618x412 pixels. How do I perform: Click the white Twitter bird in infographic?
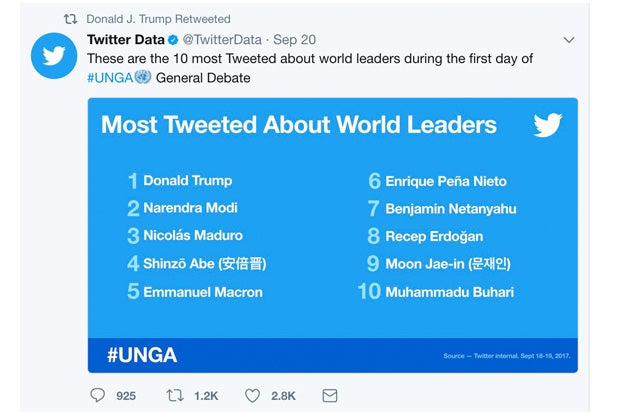coord(547,125)
